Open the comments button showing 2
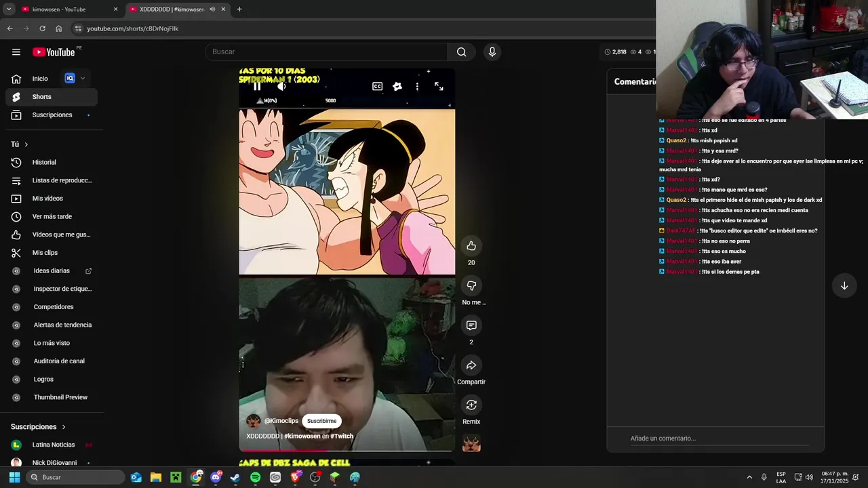This screenshot has height=488, width=868. (471, 325)
